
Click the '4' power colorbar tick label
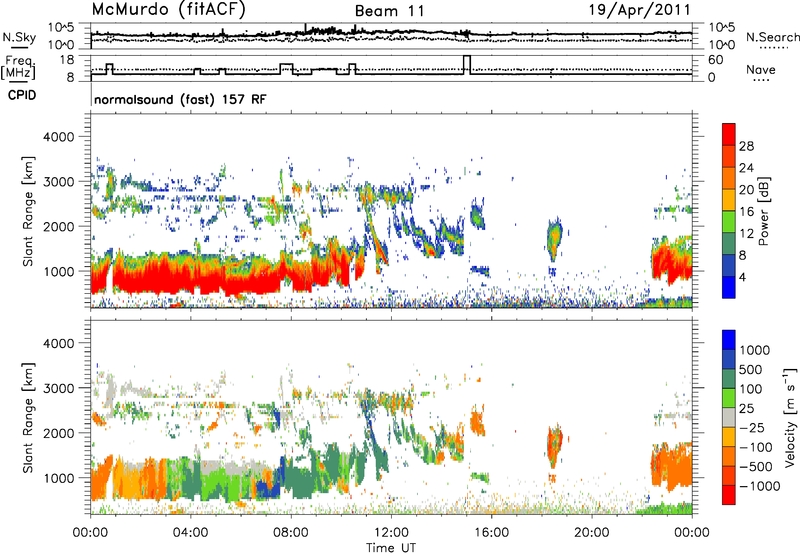point(743,277)
